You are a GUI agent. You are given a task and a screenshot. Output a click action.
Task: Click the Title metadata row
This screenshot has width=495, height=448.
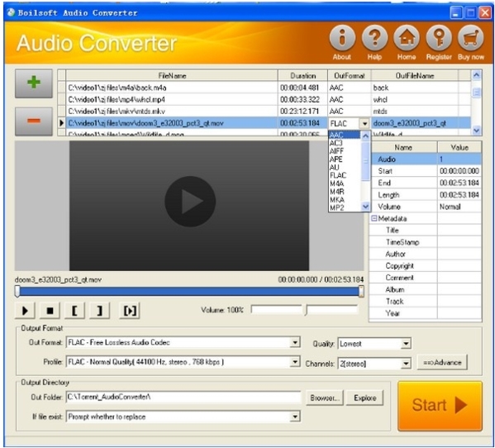click(x=426, y=231)
